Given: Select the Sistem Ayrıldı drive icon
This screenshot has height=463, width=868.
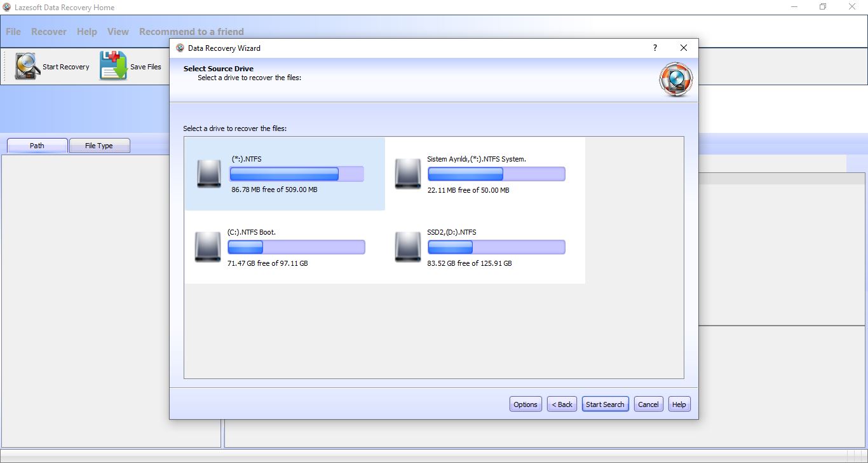Looking at the screenshot, I should 408,174.
